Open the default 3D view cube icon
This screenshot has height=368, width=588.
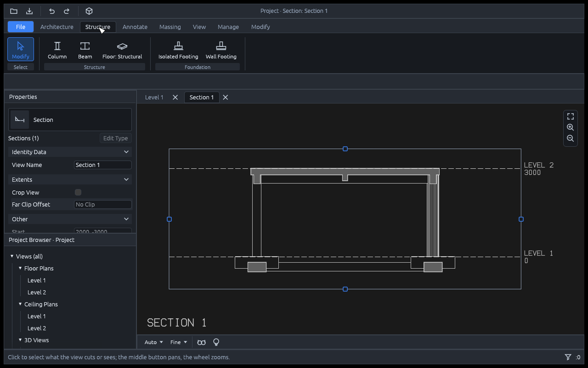(89, 11)
